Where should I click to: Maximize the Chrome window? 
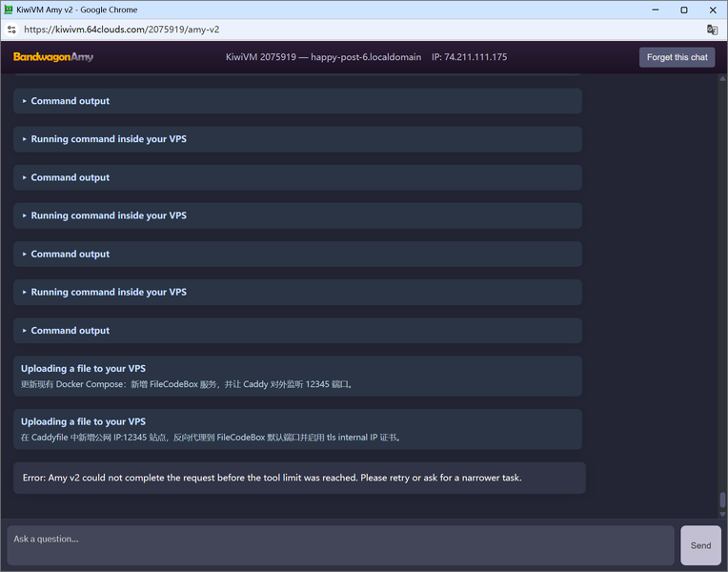(684, 10)
